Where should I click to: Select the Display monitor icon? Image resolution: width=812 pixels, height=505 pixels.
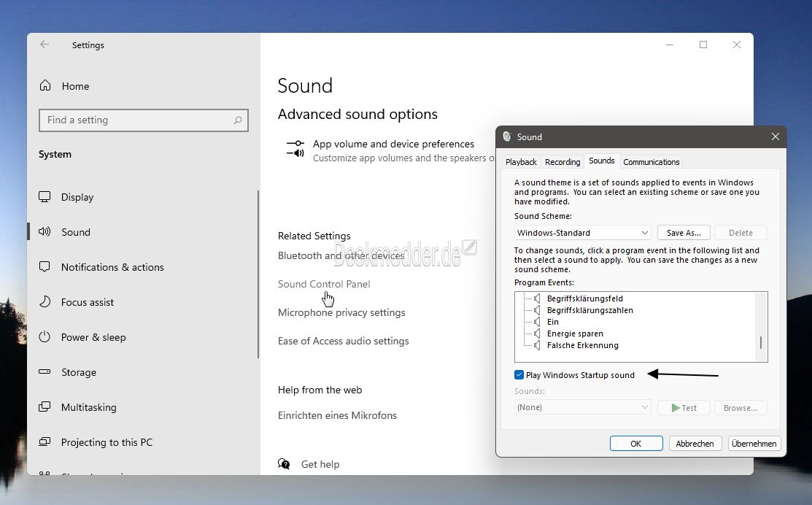(x=45, y=197)
